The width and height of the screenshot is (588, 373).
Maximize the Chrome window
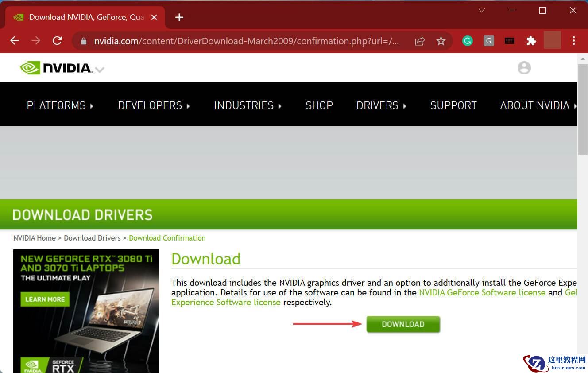542,10
